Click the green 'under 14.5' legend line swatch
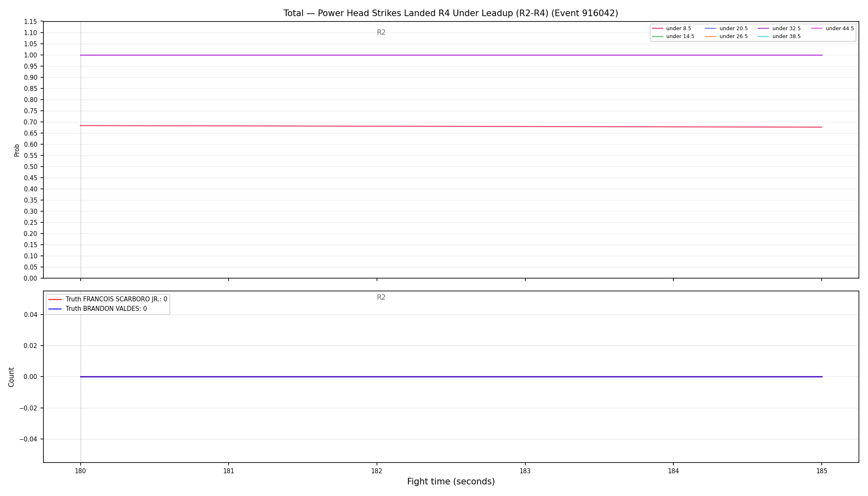 (657, 36)
